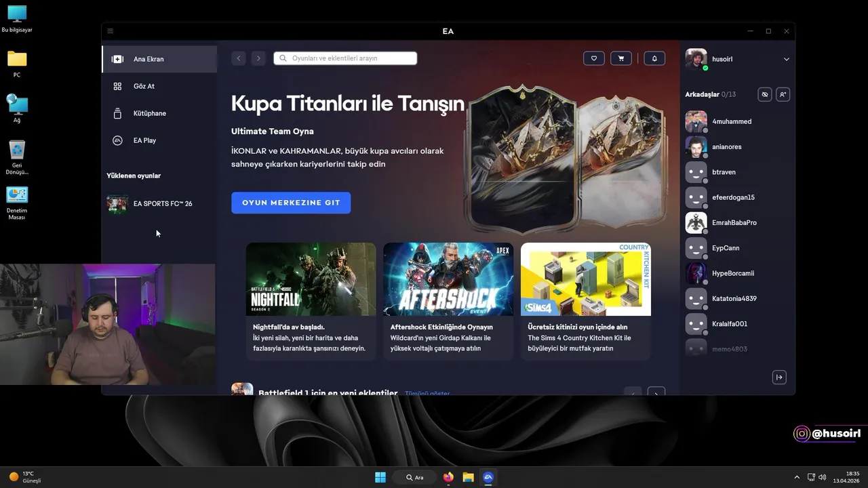The width and height of the screenshot is (868, 488).
Task: Toggle offline friends visibility icon
Action: click(x=765, y=94)
